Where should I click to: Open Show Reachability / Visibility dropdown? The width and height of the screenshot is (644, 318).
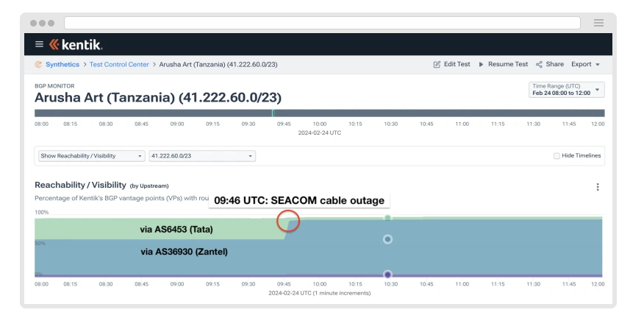click(92, 156)
